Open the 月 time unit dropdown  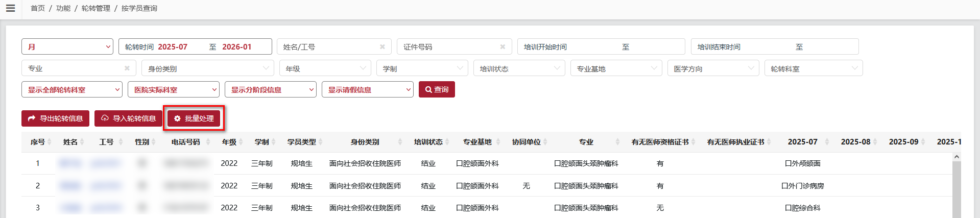pos(67,46)
